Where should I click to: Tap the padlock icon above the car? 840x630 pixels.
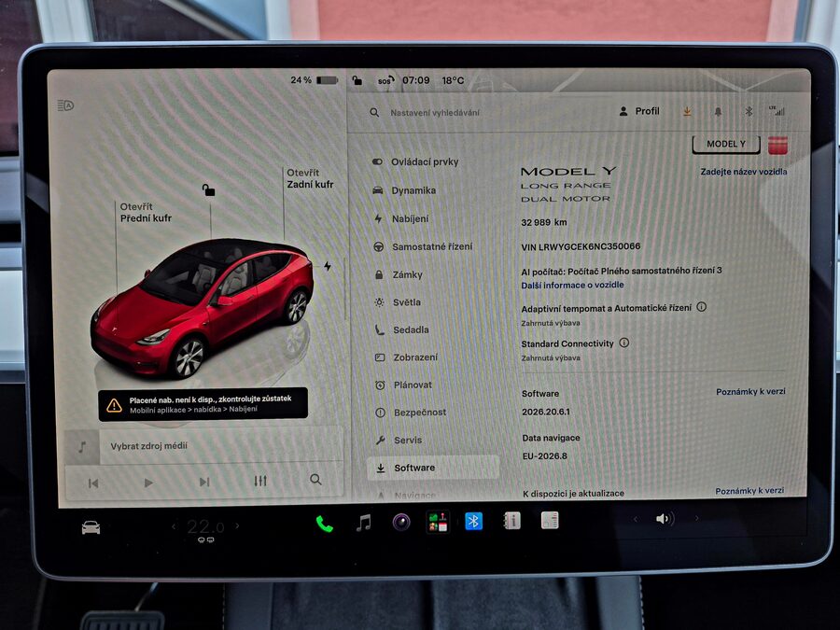pyautogui.click(x=208, y=189)
